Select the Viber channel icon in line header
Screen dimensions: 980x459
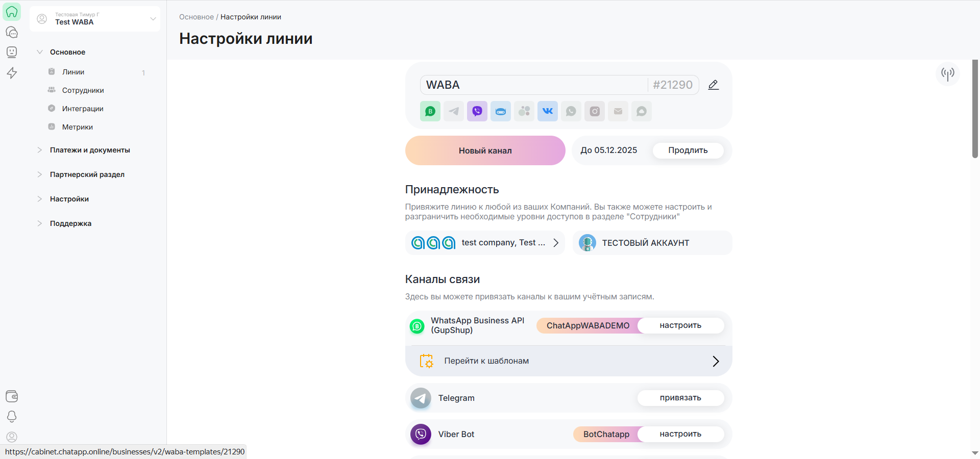tap(477, 111)
